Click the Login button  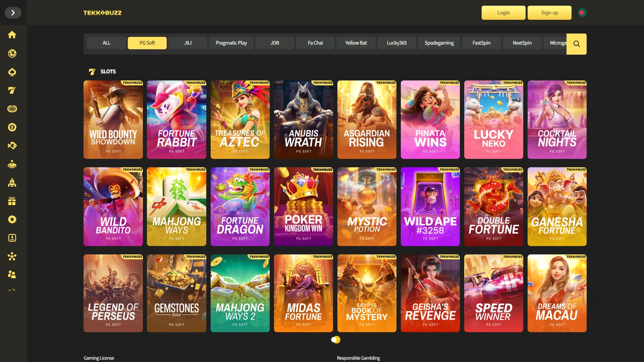point(503,13)
